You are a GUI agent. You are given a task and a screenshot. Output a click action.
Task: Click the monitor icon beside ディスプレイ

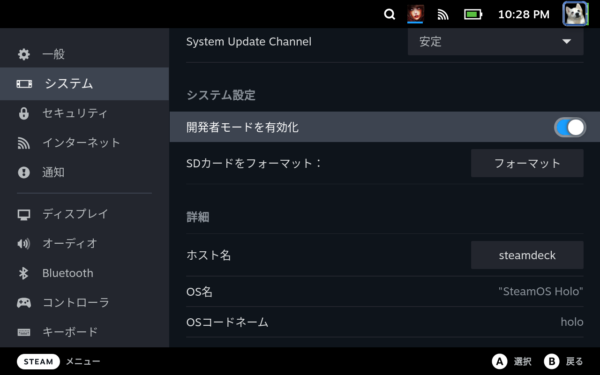pos(24,215)
